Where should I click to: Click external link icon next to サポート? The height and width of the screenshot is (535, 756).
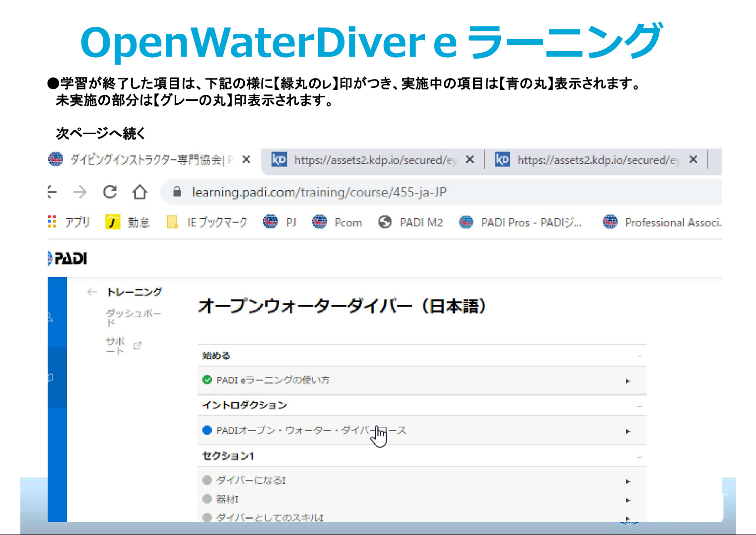137,346
